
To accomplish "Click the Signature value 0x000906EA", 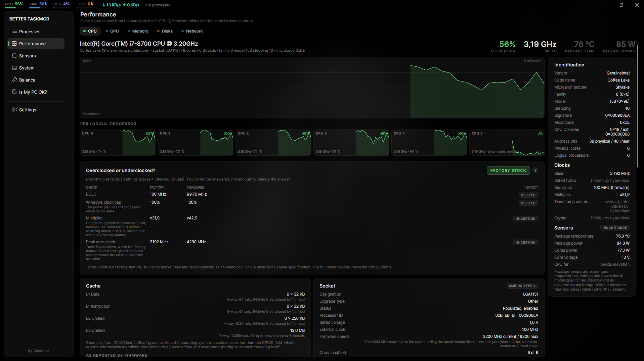I will (x=617, y=115).
